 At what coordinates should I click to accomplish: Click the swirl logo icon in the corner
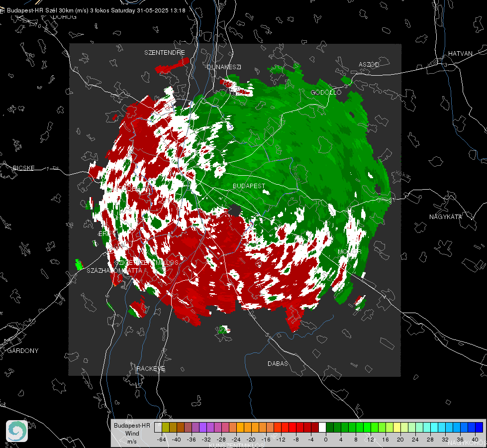pos(17,431)
